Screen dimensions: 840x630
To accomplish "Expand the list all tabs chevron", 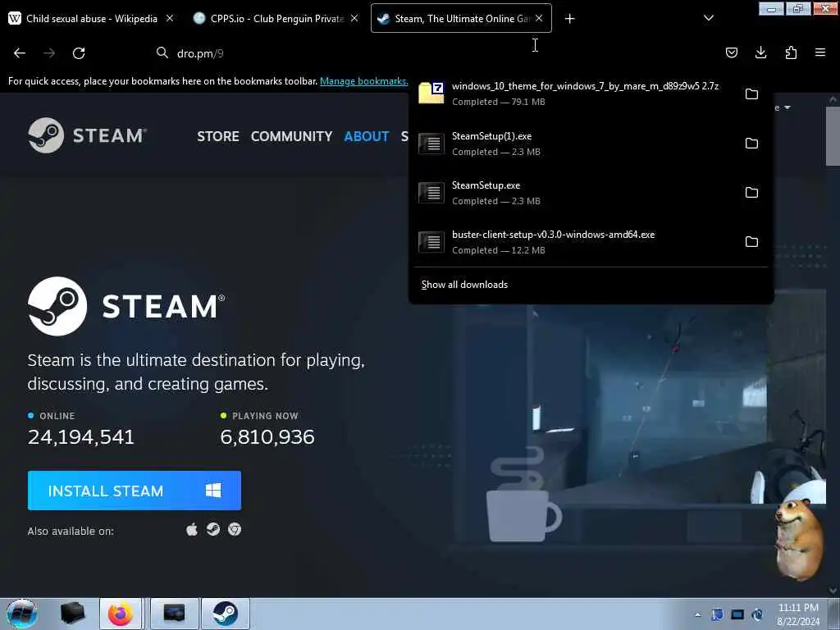I will point(708,18).
